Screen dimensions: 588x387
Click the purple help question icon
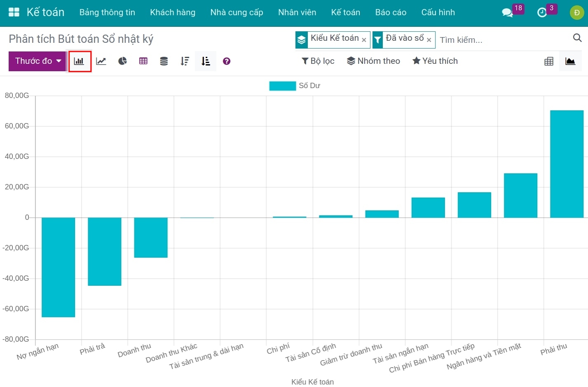[x=227, y=61]
